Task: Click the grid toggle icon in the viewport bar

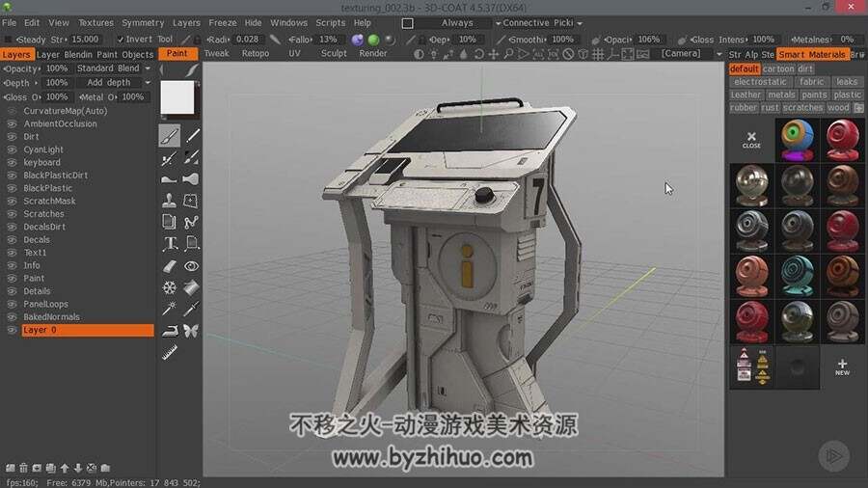Action: (598, 54)
